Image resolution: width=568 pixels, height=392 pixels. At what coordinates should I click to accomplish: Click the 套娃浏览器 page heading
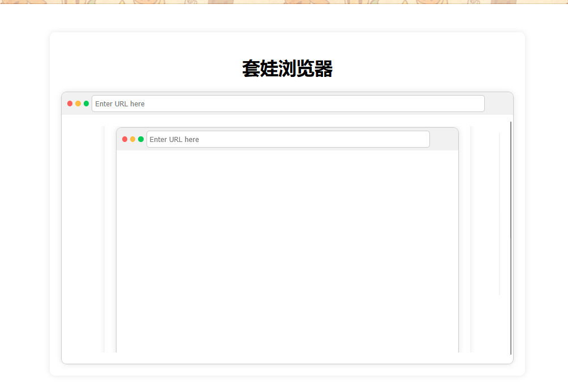tap(287, 69)
